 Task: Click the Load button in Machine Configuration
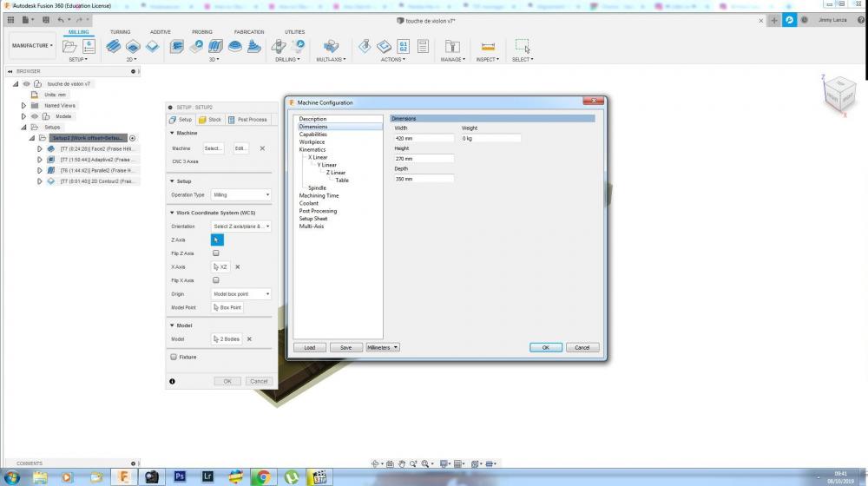coord(310,348)
